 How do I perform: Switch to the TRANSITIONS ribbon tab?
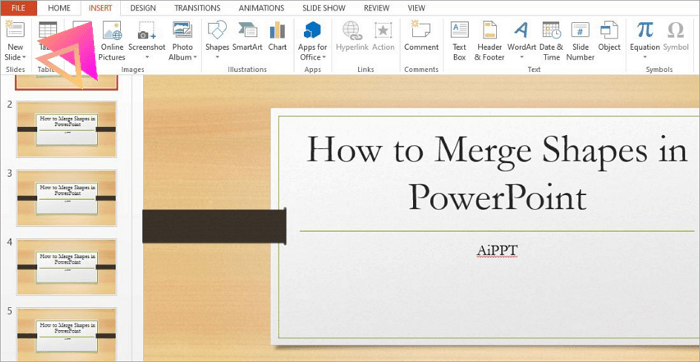[197, 8]
